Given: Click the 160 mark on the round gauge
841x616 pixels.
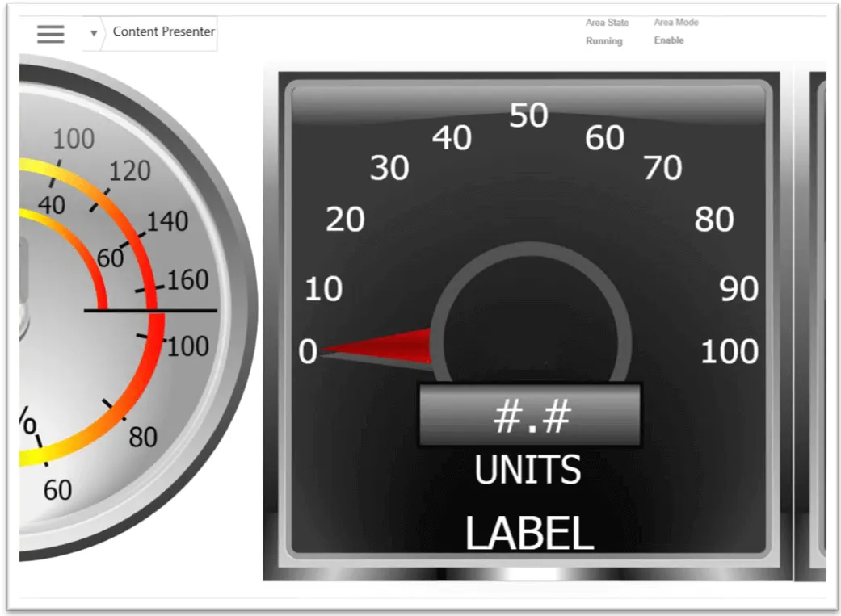Looking at the screenshot, I should coord(187,280).
